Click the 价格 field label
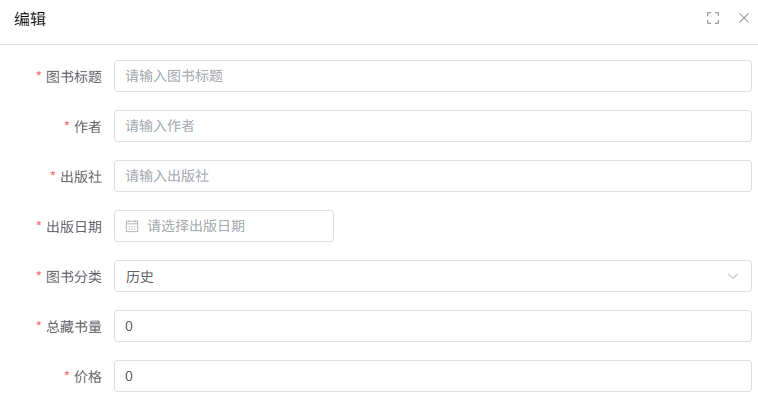 pyautogui.click(x=88, y=376)
